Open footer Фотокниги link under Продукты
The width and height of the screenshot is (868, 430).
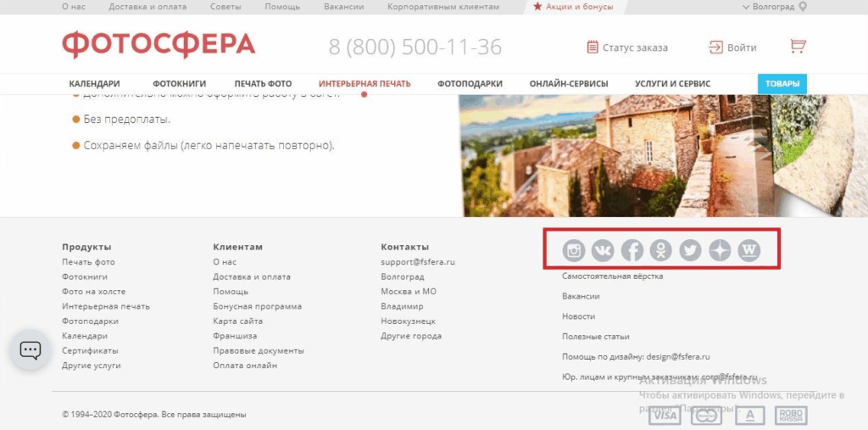tap(85, 276)
